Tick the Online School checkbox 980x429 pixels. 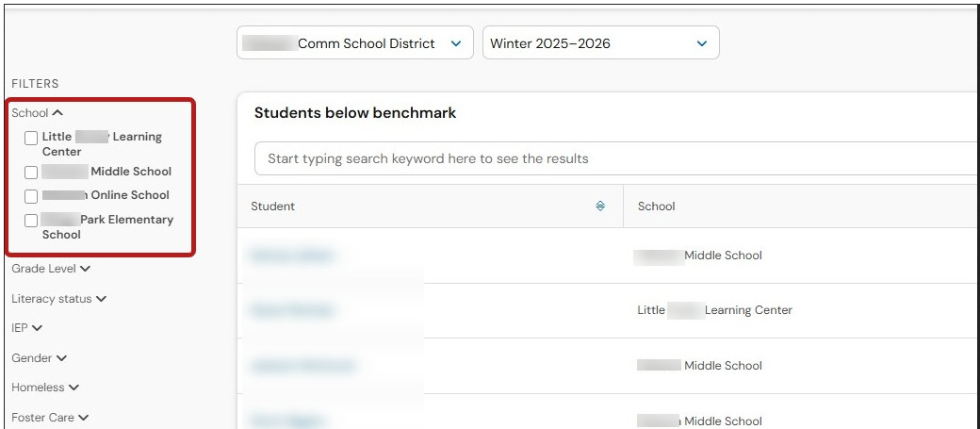click(x=31, y=196)
